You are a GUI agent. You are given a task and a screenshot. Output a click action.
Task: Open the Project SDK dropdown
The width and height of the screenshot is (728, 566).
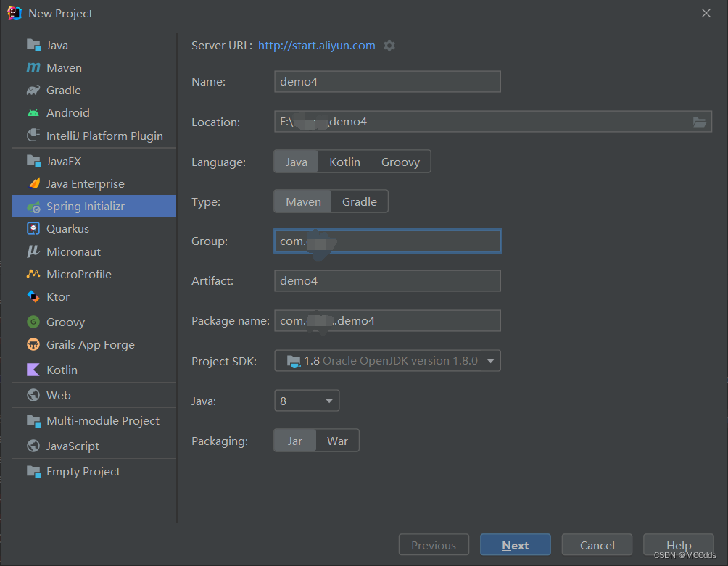point(388,360)
